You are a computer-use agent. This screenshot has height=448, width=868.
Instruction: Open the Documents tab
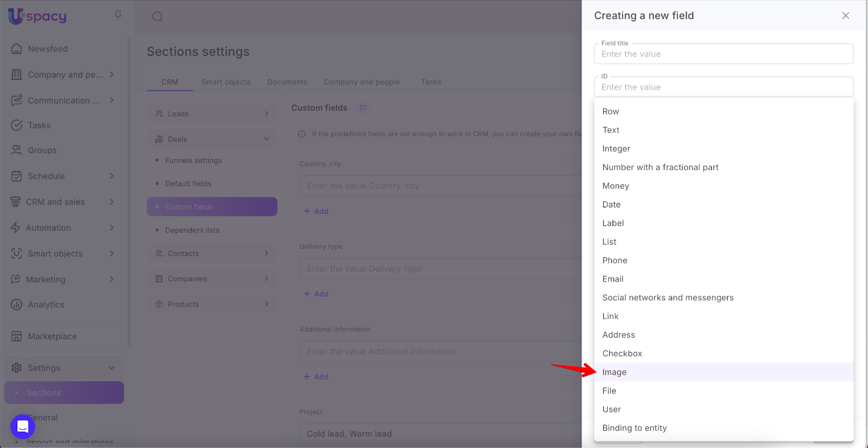coord(287,82)
